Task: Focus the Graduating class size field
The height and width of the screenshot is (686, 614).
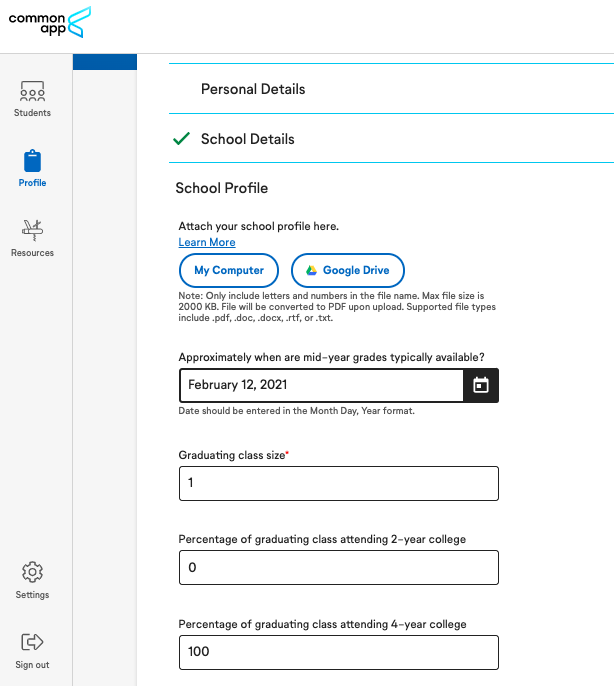Action: [x=339, y=483]
